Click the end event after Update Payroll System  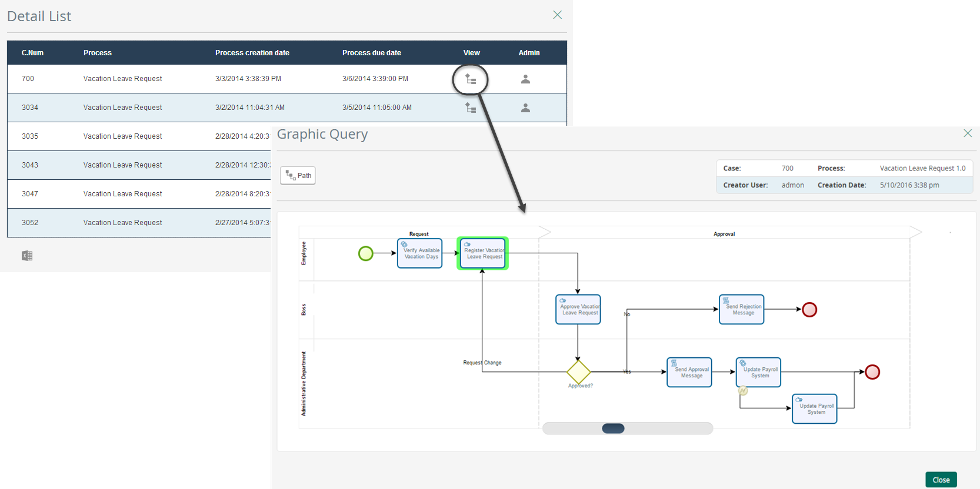[872, 372]
